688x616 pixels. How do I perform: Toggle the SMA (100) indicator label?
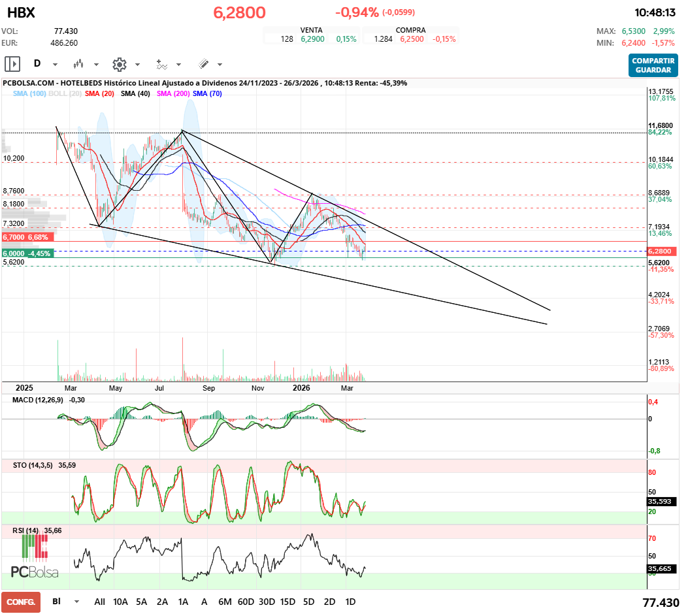tap(29, 94)
